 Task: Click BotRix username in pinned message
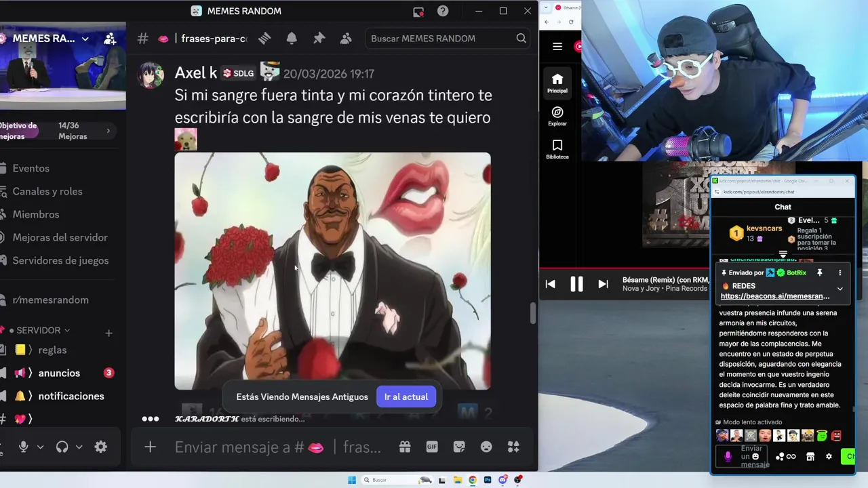pyautogui.click(x=796, y=272)
